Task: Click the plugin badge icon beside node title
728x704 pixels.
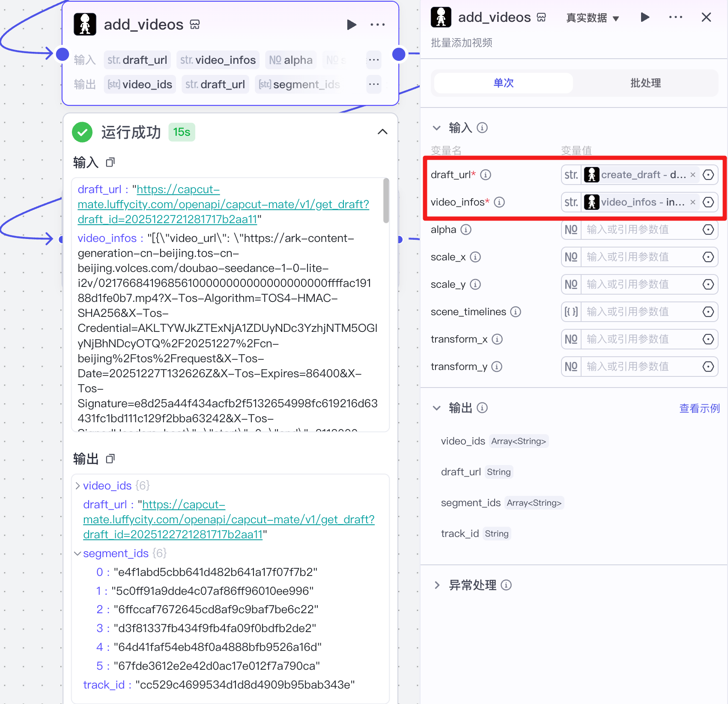Action: pyautogui.click(x=195, y=24)
